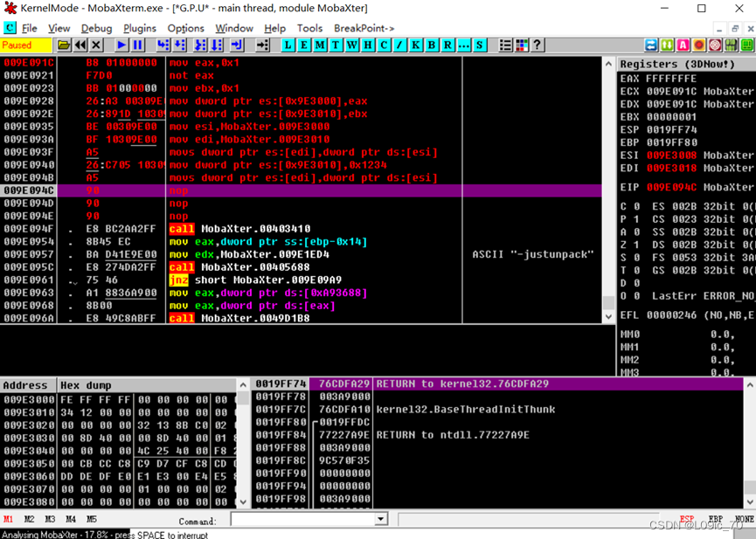This screenshot has height=539, width=756.
Task: Click the green up-down arrows plugin icon
Action: tap(667, 45)
